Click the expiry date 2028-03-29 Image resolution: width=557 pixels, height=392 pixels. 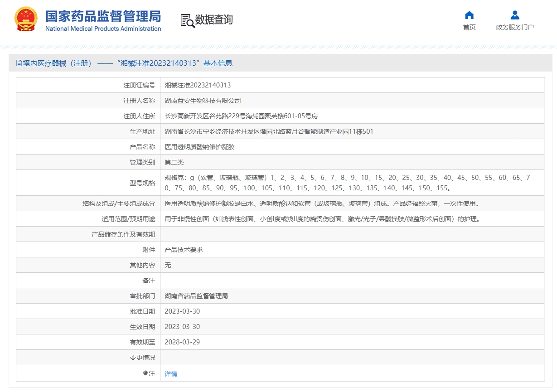(182, 342)
